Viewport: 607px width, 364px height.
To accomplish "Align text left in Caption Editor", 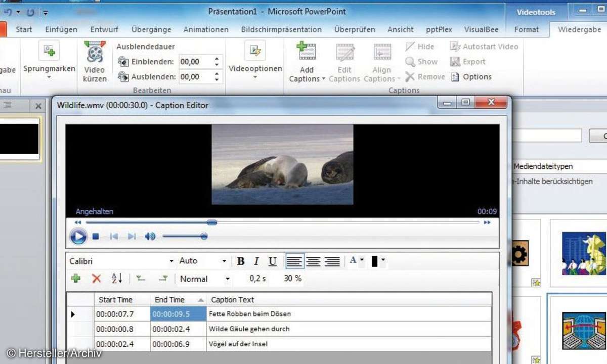I will 294,261.
